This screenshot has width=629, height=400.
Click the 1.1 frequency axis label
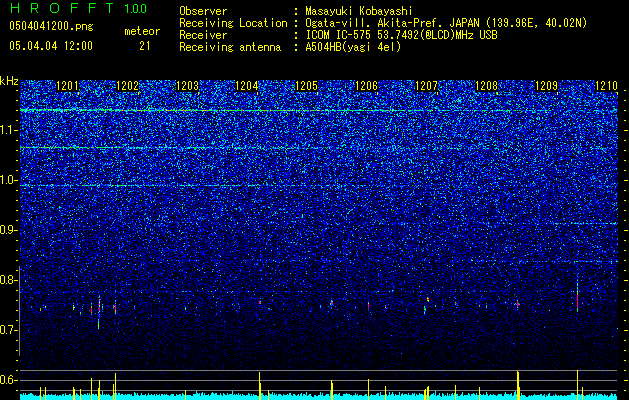(9, 130)
